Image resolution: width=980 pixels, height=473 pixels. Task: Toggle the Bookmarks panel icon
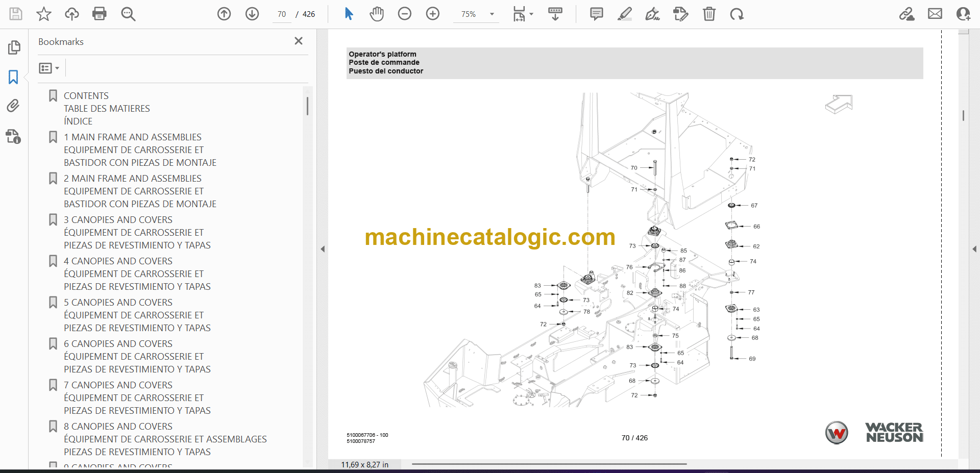pyautogui.click(x=13, y=77)
